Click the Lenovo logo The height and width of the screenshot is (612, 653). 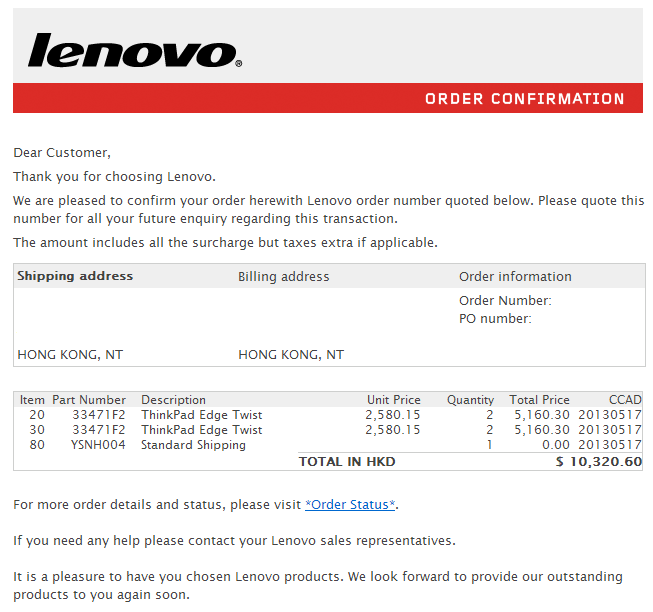[135, 50]
